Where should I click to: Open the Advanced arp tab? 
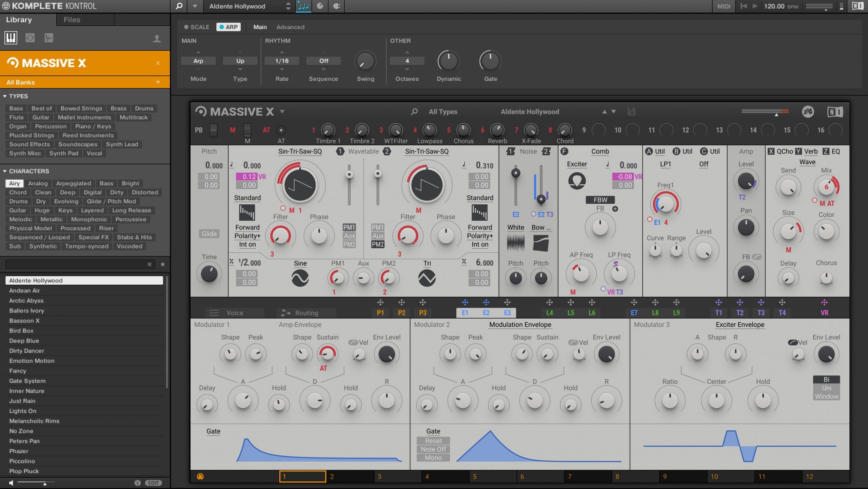[290, 27]
